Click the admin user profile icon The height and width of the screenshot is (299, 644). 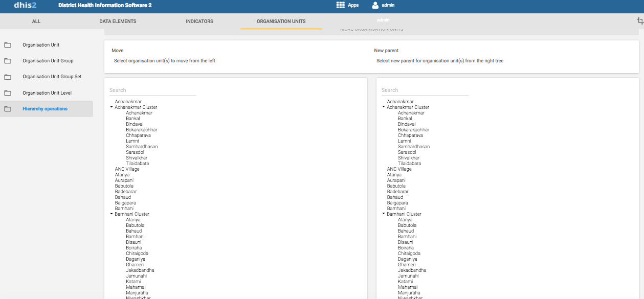[375, 5]
